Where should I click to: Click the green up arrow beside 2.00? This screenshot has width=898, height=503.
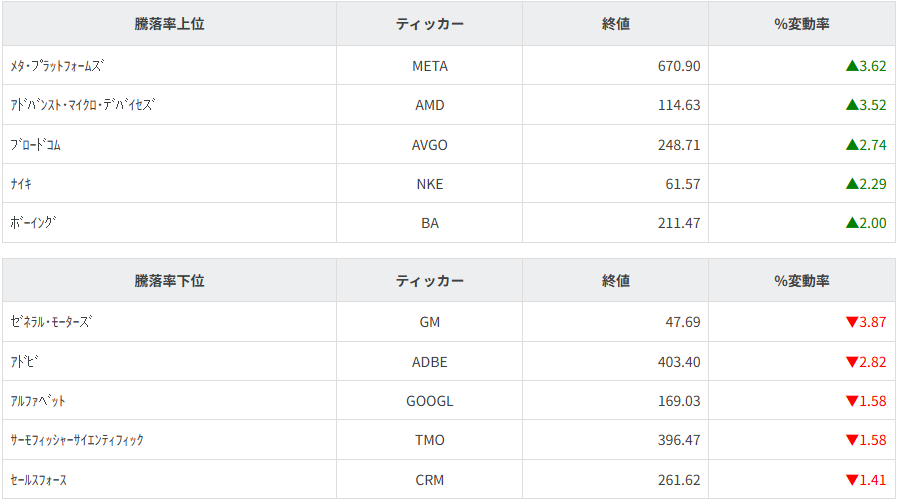click(852, 223)
